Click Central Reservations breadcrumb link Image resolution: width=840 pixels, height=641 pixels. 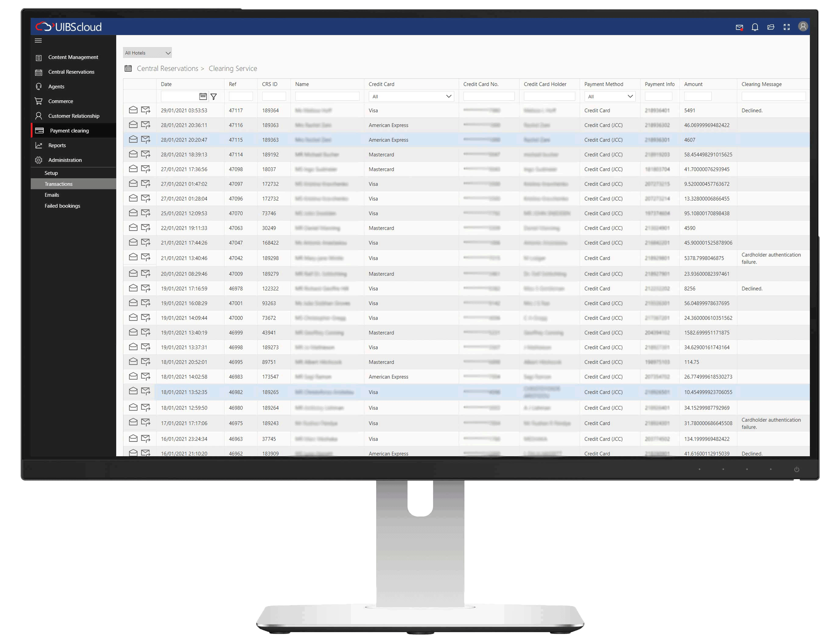click(x=167, y=68)
